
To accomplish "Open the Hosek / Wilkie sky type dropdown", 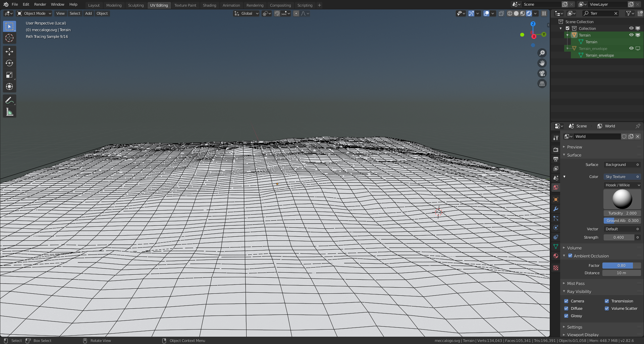I will click(622, 185).
